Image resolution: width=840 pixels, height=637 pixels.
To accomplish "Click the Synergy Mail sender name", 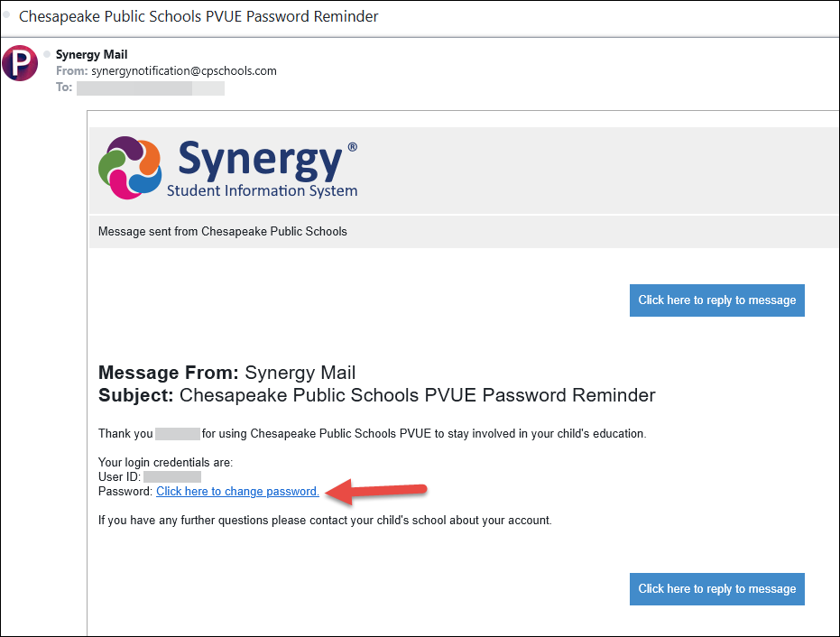I will pos(92,54).
